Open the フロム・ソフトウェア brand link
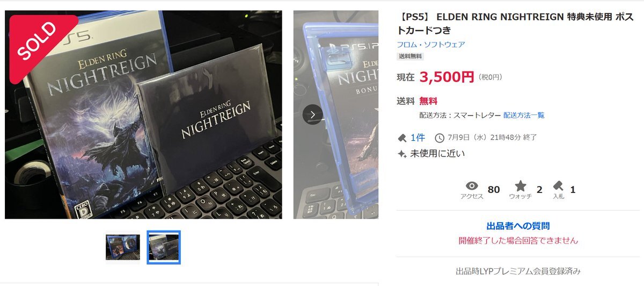Viewport: 644px width, 286px height. coord(431,45)
